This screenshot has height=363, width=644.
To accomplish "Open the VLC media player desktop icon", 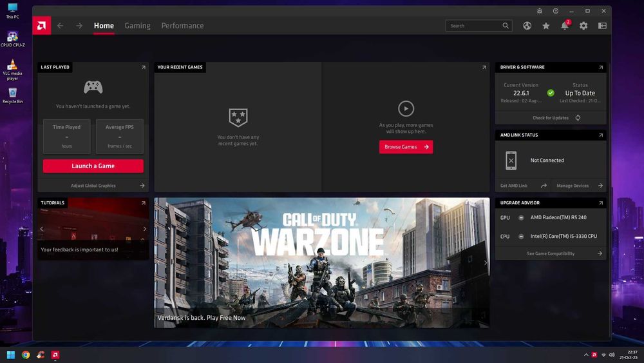I will pyautogui.click(x=12, y=70).
